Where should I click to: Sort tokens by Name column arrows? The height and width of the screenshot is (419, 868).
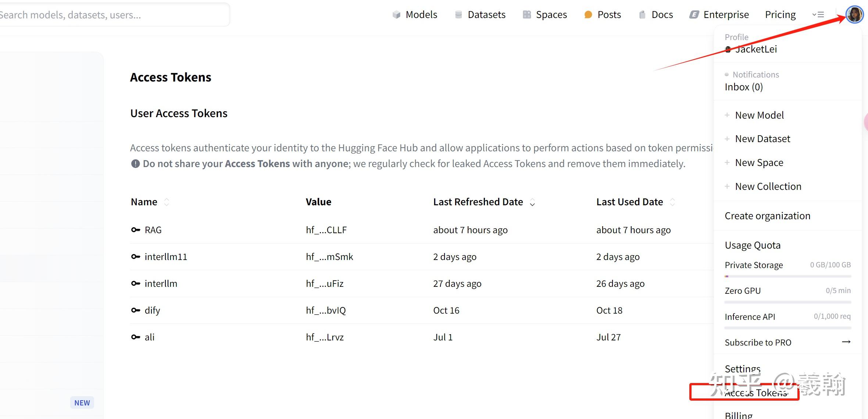[167, 202]
